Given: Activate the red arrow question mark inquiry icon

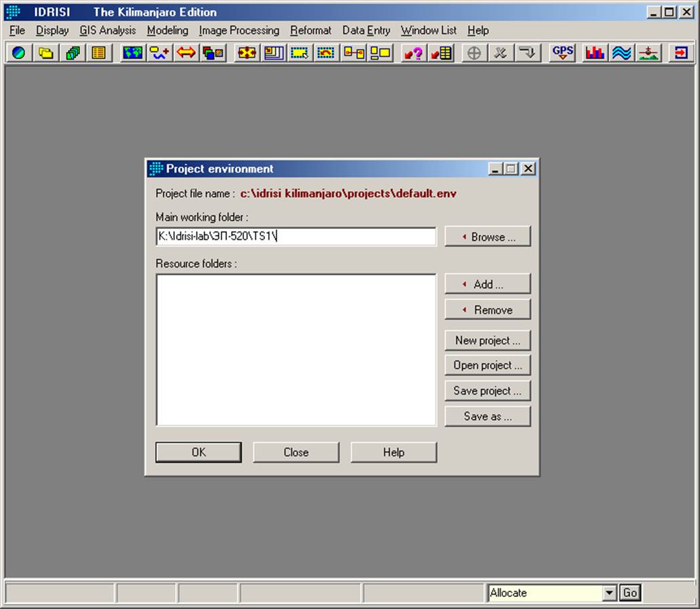Looking at the screenshot, I should pyautogui.click(x=414, y=53).
